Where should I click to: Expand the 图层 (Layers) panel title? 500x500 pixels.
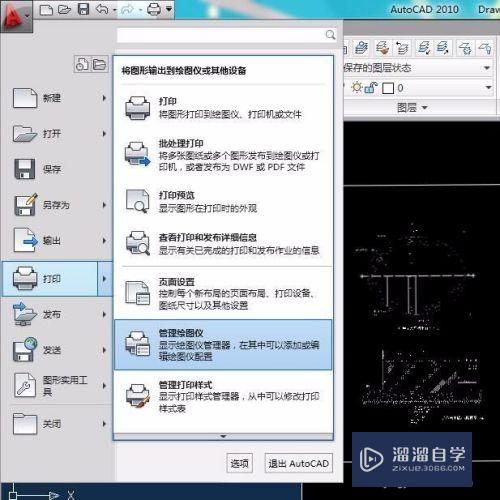click(x=412, y=107)
